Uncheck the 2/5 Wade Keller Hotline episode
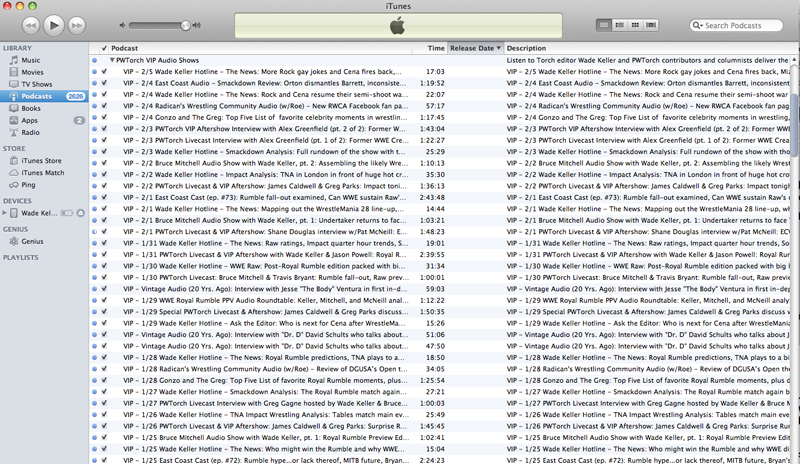 [104, 72]
